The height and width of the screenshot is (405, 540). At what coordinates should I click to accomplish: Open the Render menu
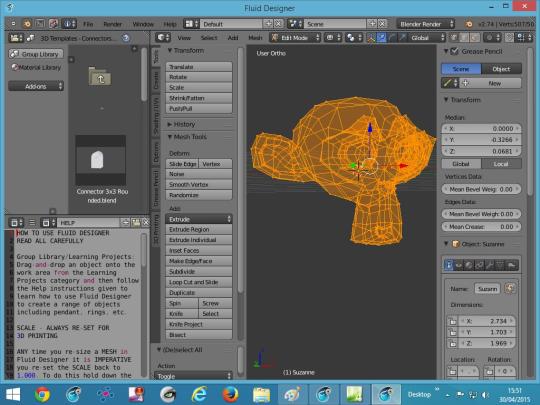click(113, 24)
